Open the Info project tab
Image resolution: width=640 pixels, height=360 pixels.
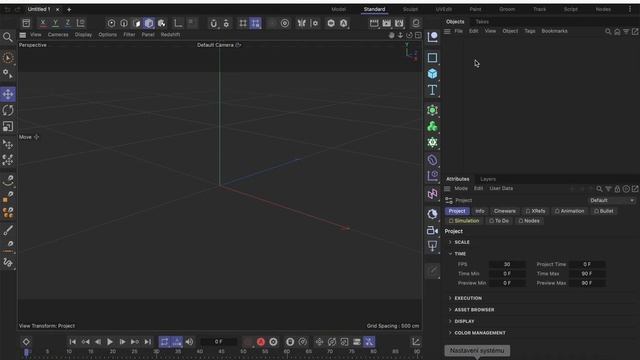[x=480, y=211]
